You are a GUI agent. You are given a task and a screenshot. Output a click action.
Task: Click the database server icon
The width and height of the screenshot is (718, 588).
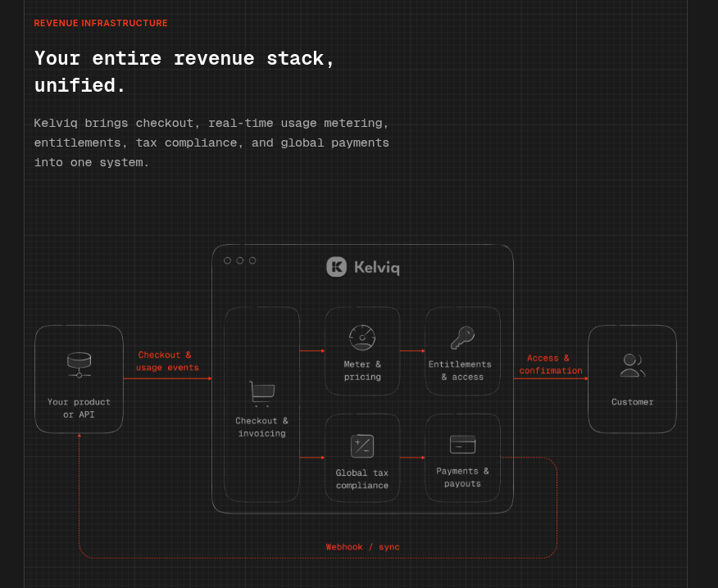80,364
